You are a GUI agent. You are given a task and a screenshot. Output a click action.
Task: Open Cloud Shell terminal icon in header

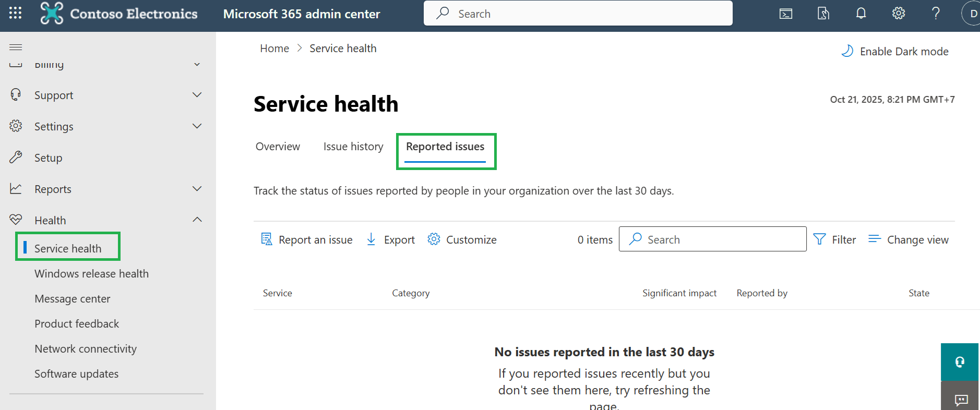(x=786, y=14)
